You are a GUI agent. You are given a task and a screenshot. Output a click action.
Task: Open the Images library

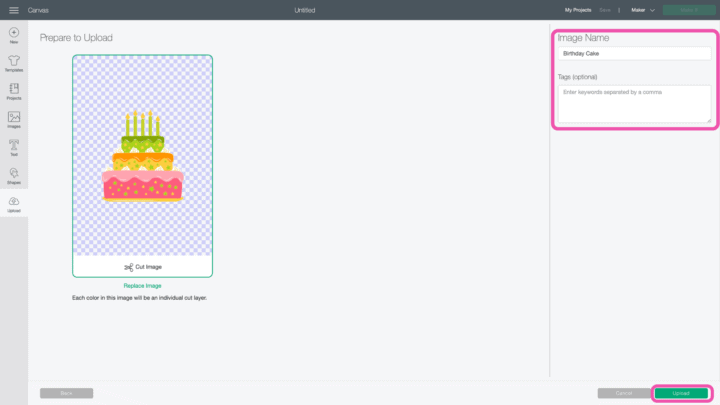pos(13,119)
